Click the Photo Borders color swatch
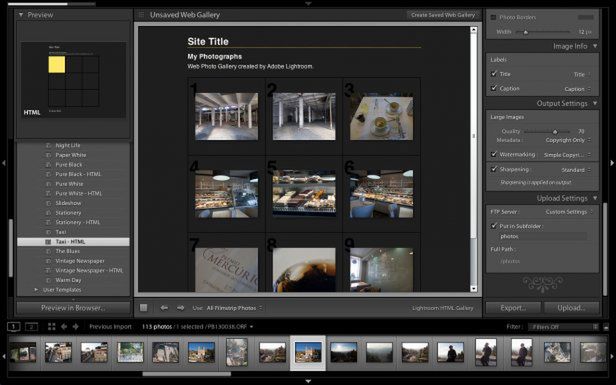The width and height of the screenshot is (616, 385). [586, 17]
